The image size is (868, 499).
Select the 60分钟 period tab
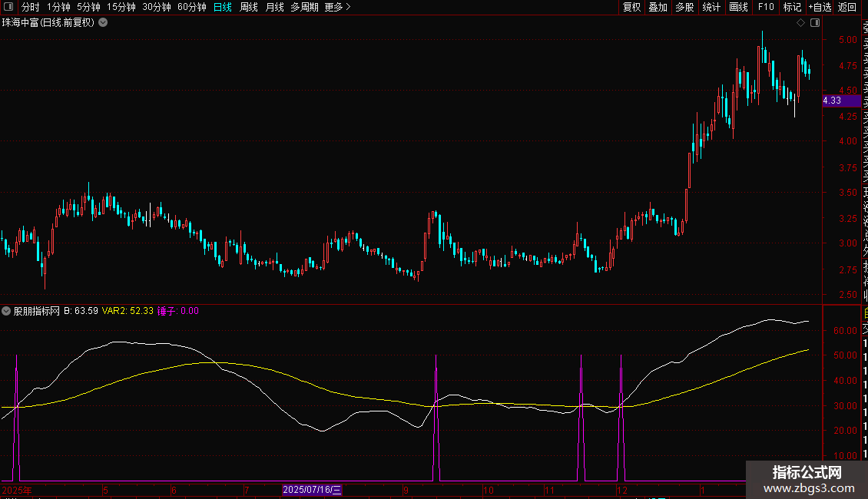191,7
